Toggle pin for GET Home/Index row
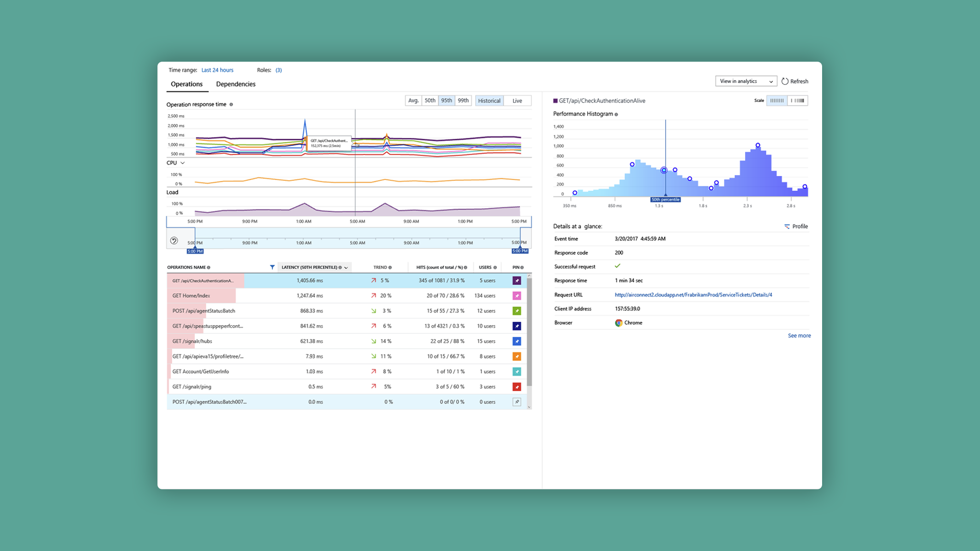The width and height of the screenshot is (980, 551). 517,296
